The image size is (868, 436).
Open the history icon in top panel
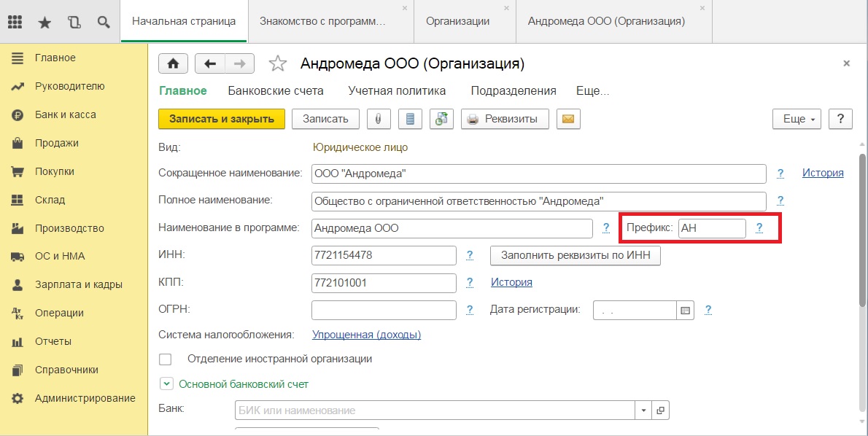74,22
